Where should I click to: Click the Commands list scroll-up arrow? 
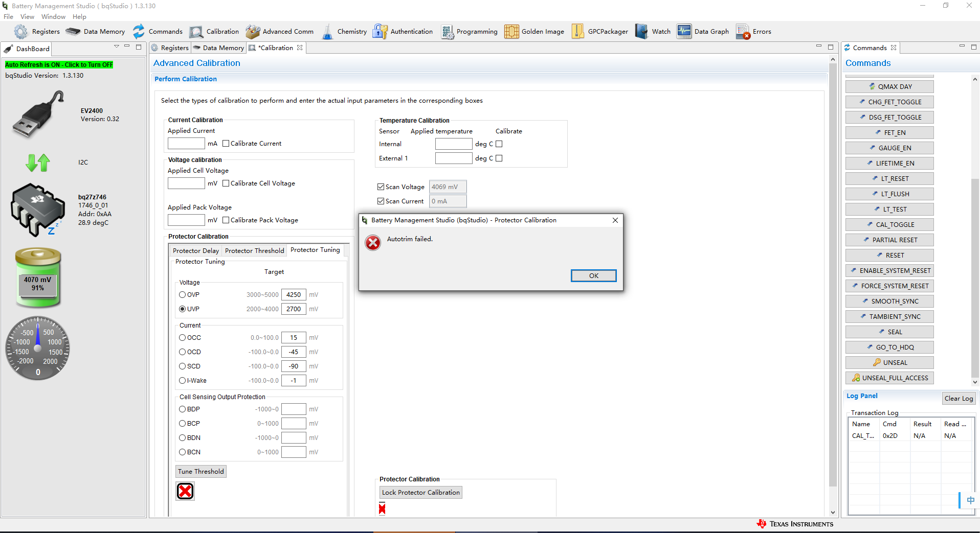[975, 79]
